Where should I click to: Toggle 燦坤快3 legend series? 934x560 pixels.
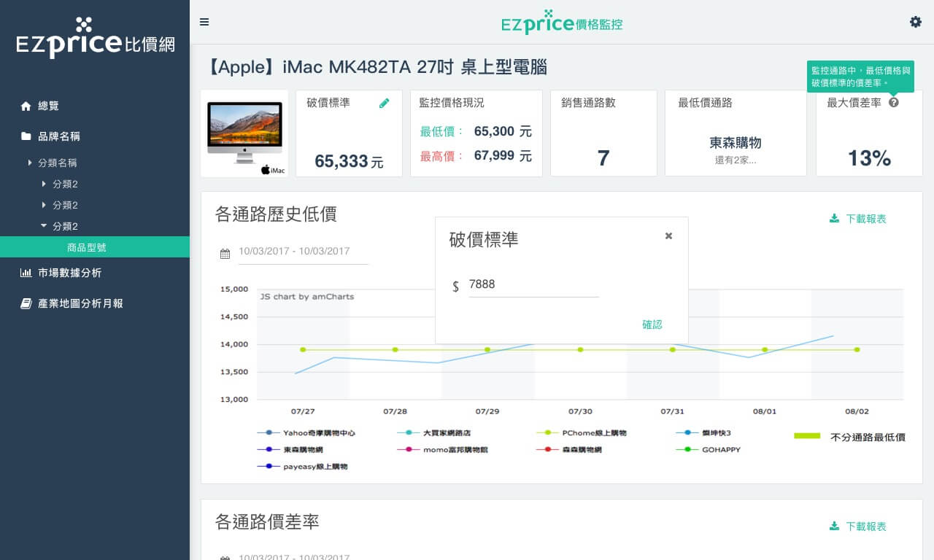pyautogui.click(x=704, y=433)
